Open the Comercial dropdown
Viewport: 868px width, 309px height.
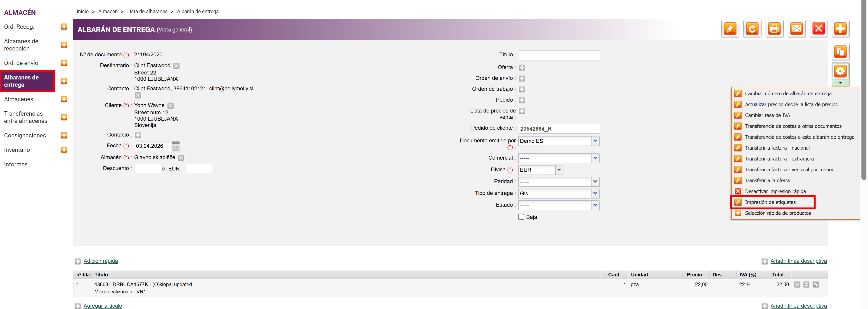[x=595, y=158]
